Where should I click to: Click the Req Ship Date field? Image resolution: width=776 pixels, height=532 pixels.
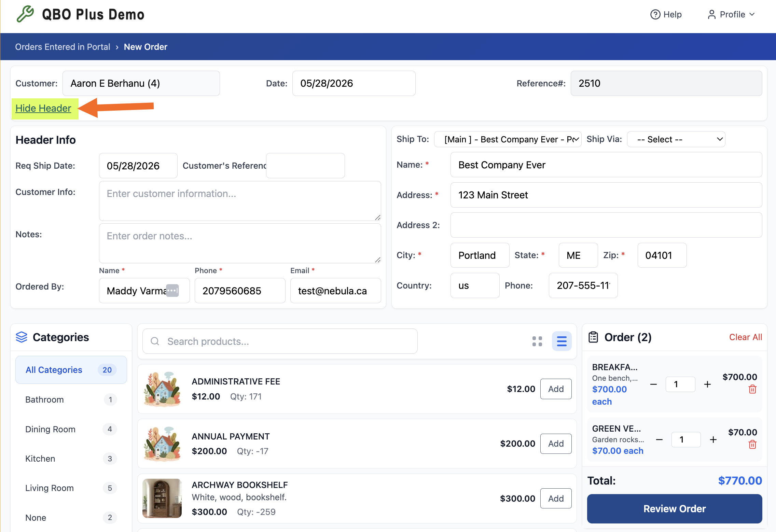(138, 166)
